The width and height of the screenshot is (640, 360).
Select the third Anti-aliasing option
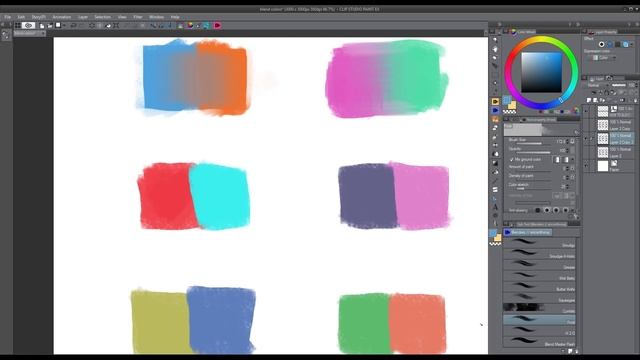557,210
